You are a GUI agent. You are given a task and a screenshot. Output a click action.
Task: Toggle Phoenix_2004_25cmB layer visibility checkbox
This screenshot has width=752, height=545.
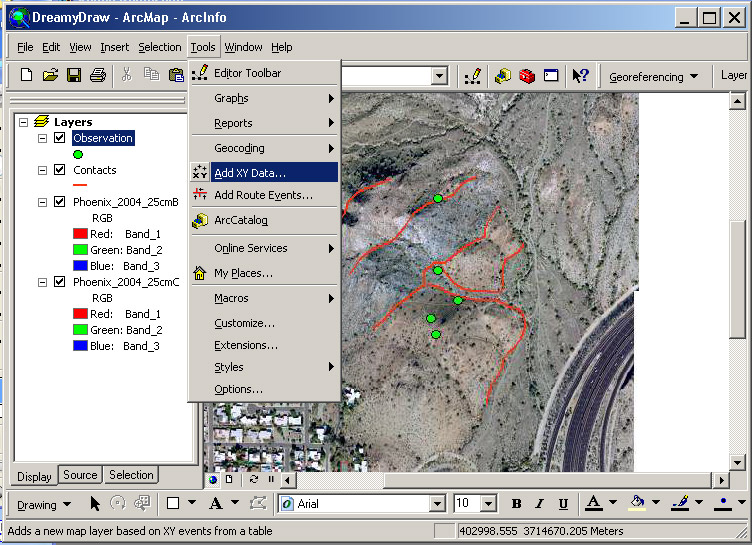[59, 201]
